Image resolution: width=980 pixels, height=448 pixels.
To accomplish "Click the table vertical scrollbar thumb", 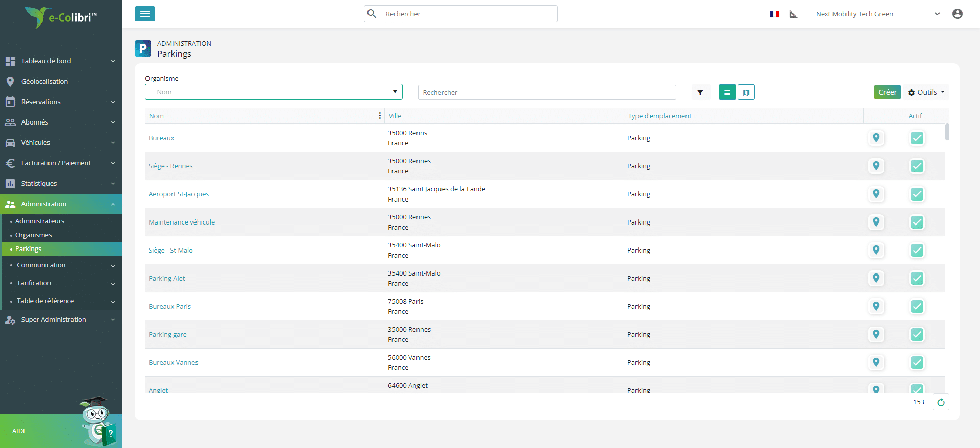I will click(947, 132).
